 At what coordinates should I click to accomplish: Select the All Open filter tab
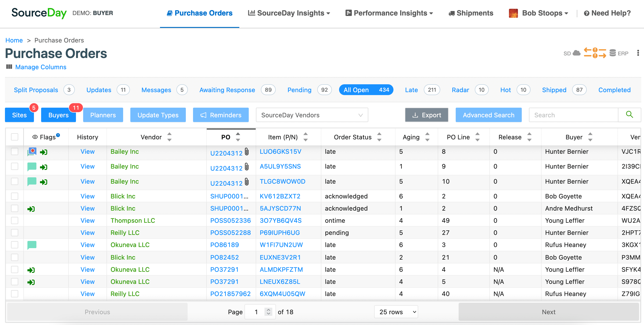coord(366,90)
